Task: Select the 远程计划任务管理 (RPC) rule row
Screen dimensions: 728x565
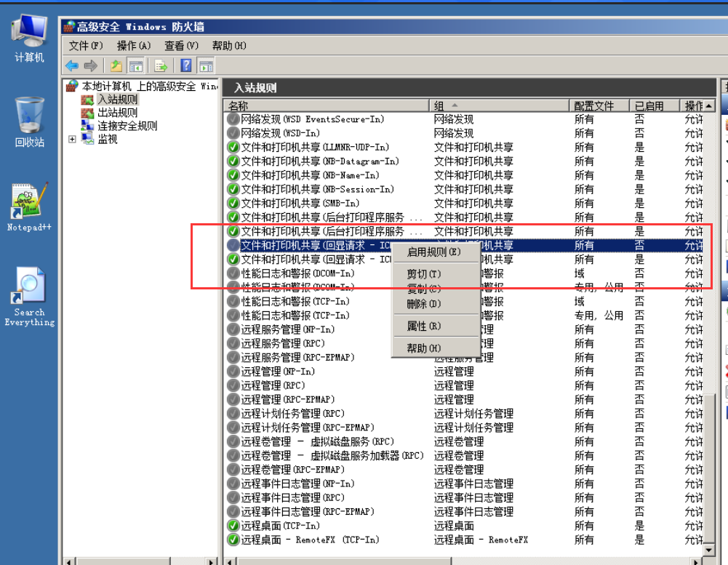Action: tap(464, 414)
